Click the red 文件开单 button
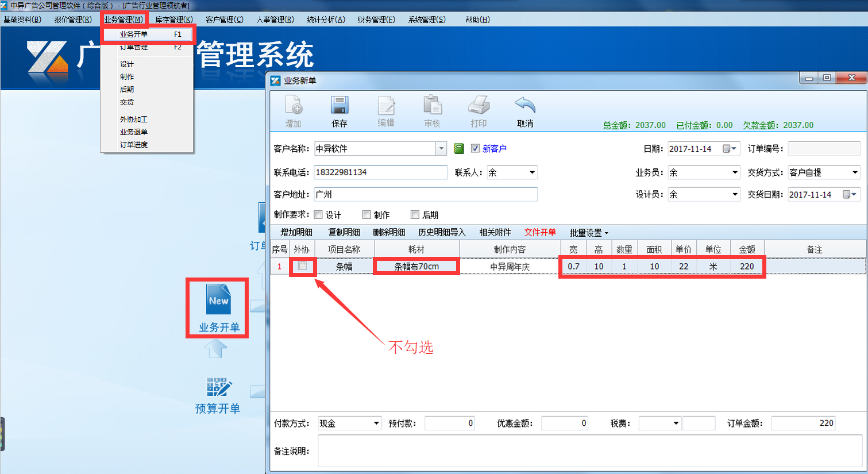The width and height of the screenshot is (868, 474). pos(540,232)
